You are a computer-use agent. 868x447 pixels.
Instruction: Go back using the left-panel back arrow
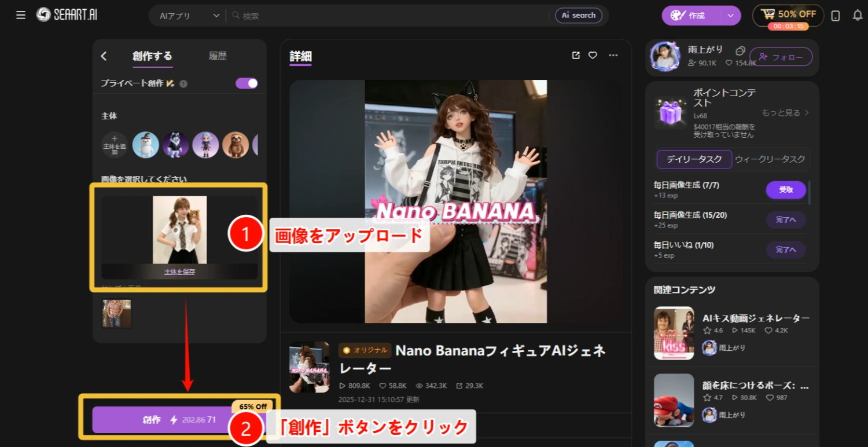[x=104, y=56]
